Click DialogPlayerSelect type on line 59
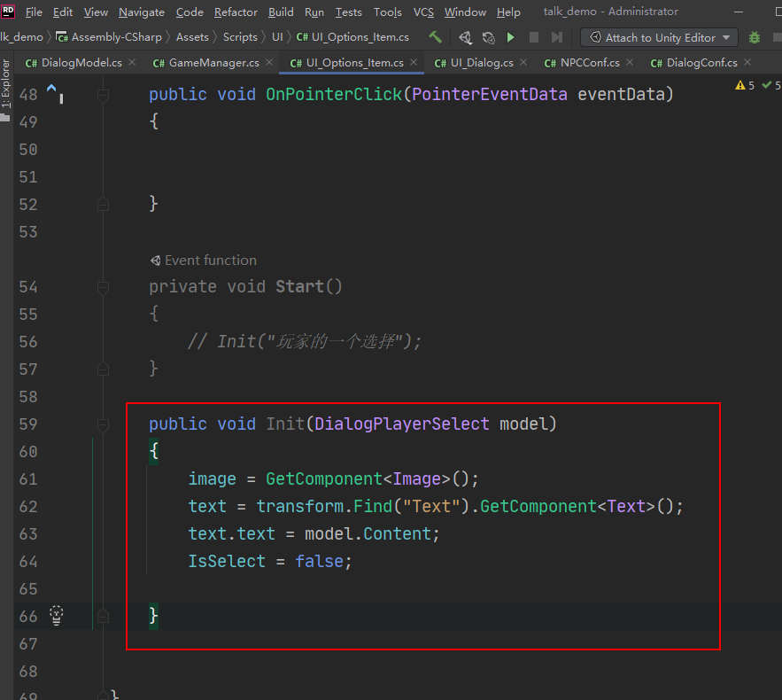Viewport: 782px width, 700px height. [402, 424]
